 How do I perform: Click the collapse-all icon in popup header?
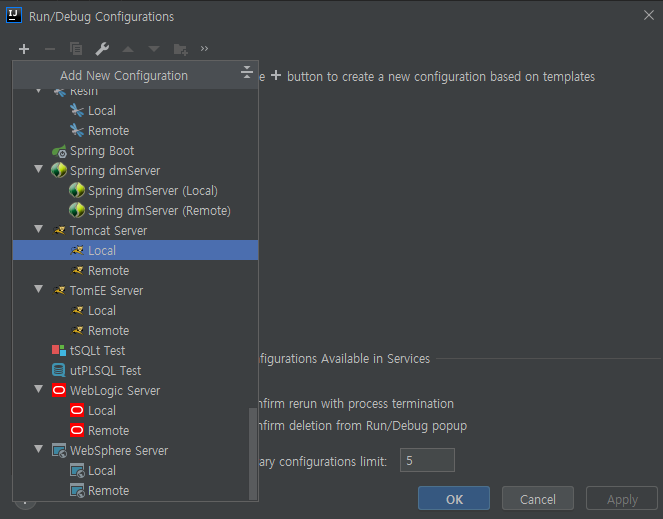point(247,73)
